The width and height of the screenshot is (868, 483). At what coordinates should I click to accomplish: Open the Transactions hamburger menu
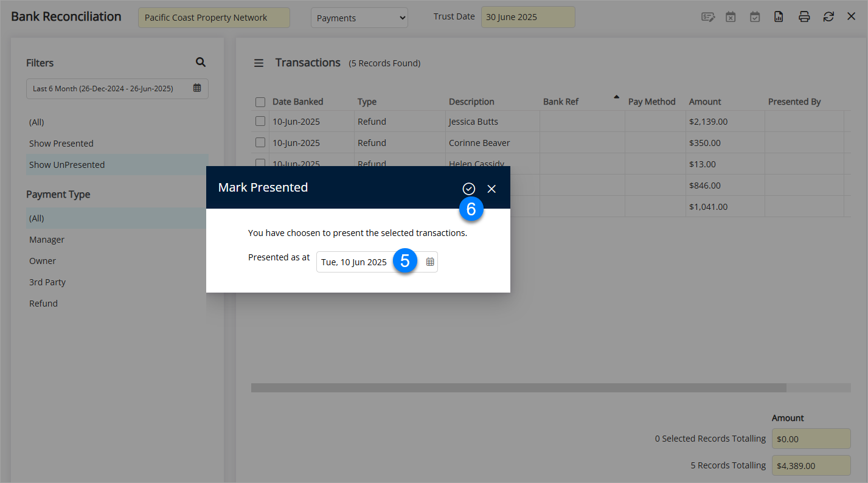[x=259, y=63]
